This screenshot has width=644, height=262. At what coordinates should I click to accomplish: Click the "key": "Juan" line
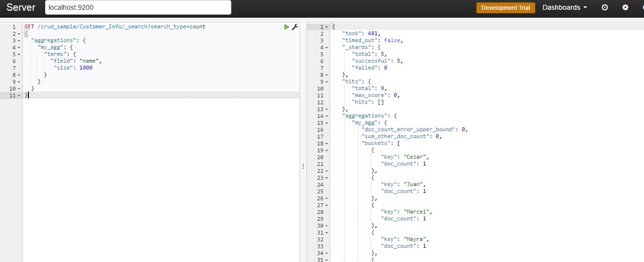pos(404,185)
